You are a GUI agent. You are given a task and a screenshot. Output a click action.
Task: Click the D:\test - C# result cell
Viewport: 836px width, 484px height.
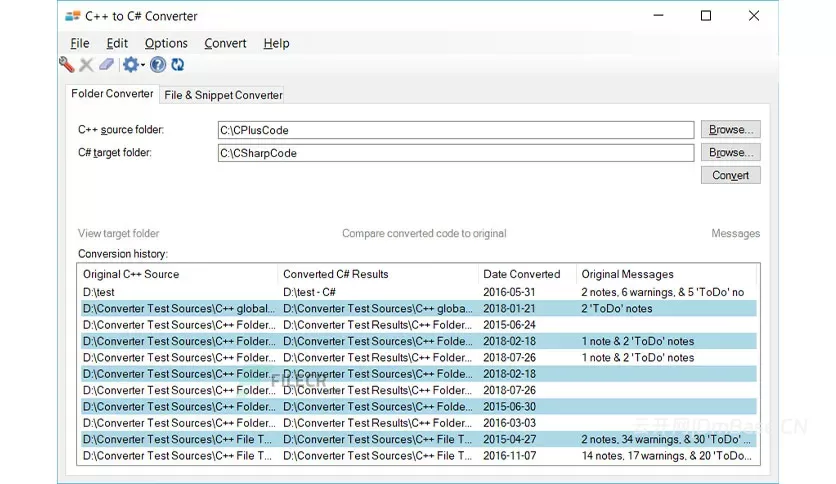309,292
